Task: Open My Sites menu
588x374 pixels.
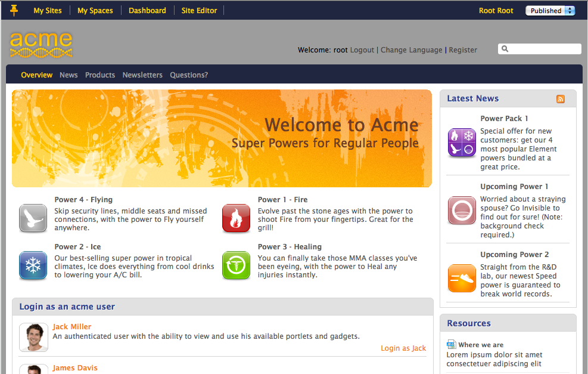Action: [48, 11]
